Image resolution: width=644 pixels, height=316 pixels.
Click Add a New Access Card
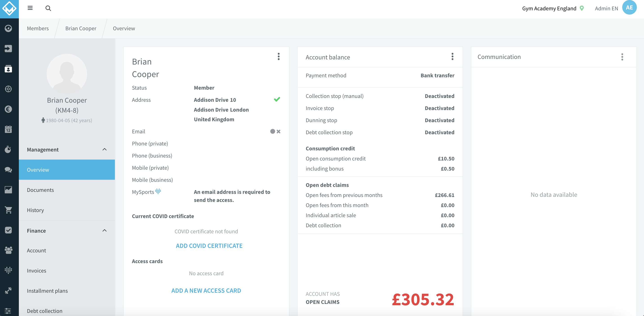206,290
